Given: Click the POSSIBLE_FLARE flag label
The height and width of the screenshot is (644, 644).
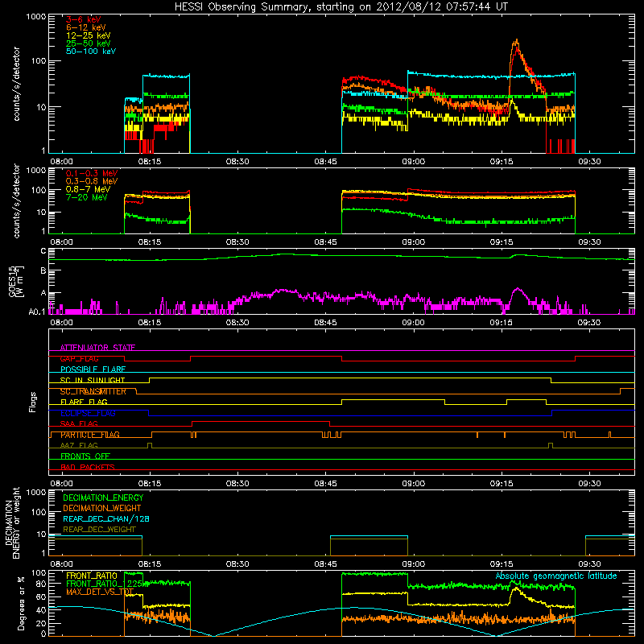Looking at the screenshot, I should (93, 369).
